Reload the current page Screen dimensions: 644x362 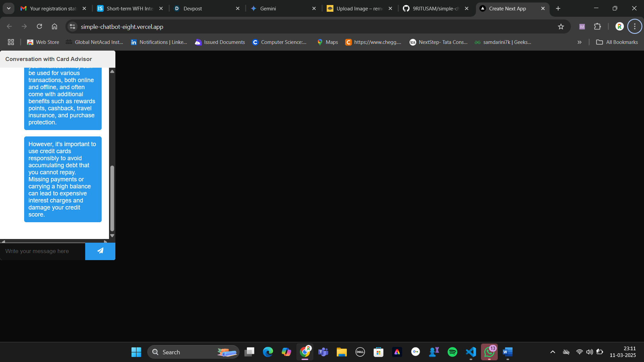[39, 26]
